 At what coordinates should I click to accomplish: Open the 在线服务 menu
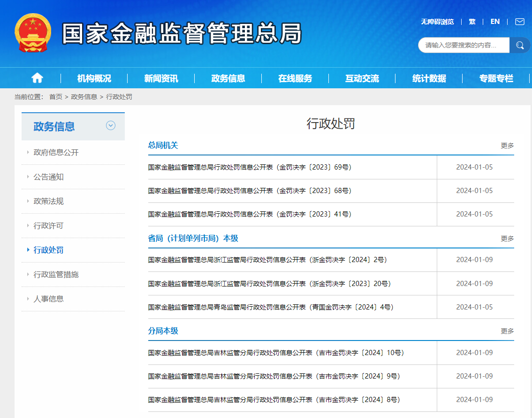tap(295, 78)
